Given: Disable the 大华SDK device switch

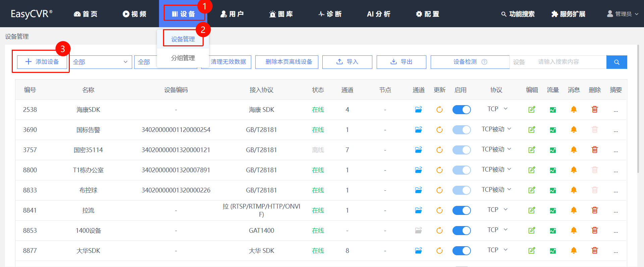Looking at the screenshot, I should click(462, 251).
